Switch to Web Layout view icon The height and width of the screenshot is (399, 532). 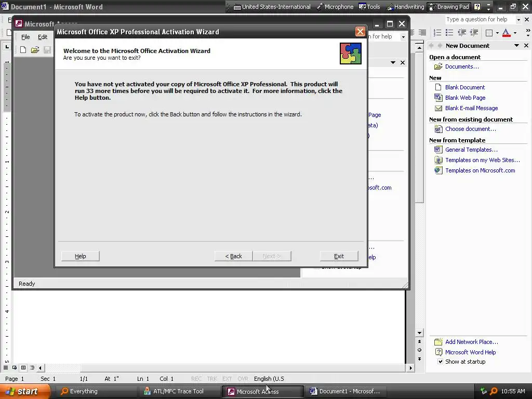click(x=15, y=367)
